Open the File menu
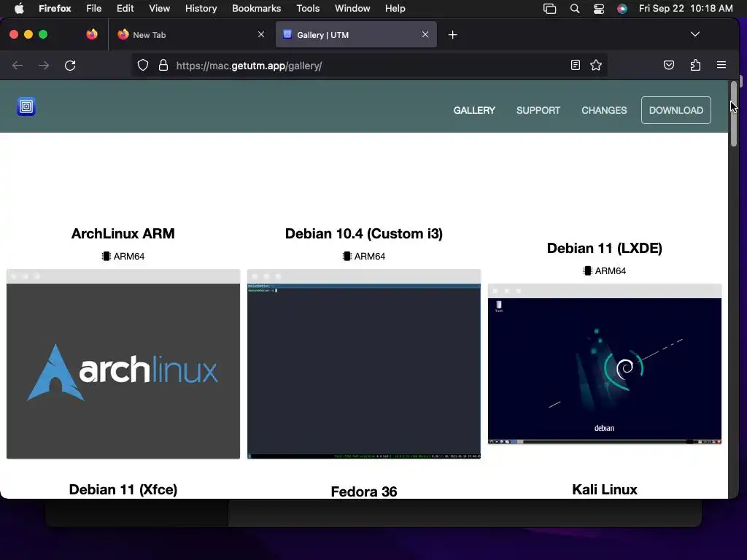Screen dimensions: 747x560 click(x=94, y=9)
